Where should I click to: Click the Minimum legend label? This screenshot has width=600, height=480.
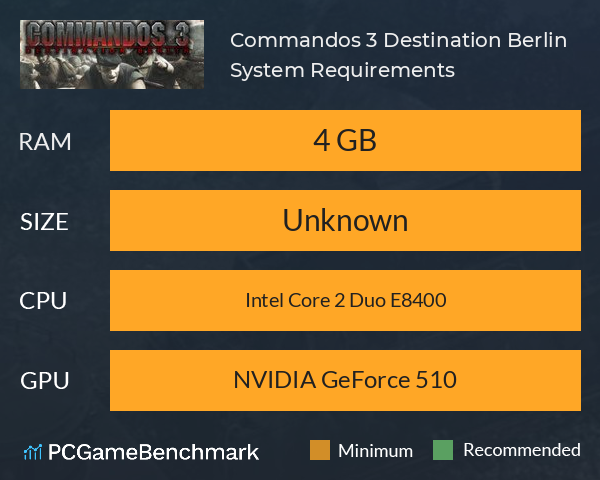[x=375, y=451]
